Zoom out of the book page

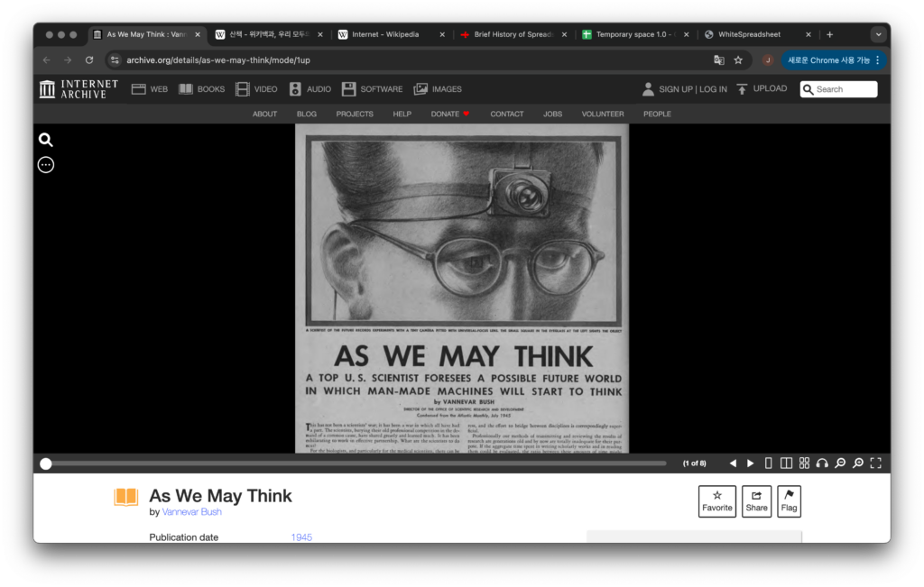[x=840, y=463]
